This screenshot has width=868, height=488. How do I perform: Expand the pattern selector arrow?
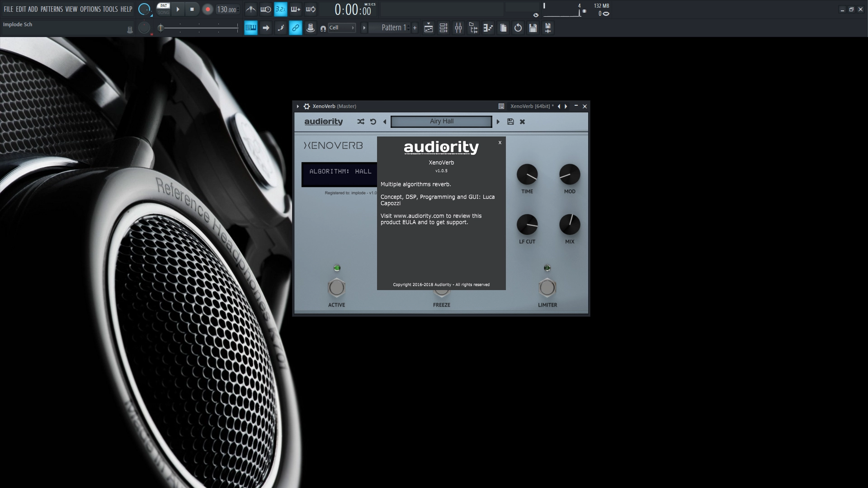tap(364, 28)
